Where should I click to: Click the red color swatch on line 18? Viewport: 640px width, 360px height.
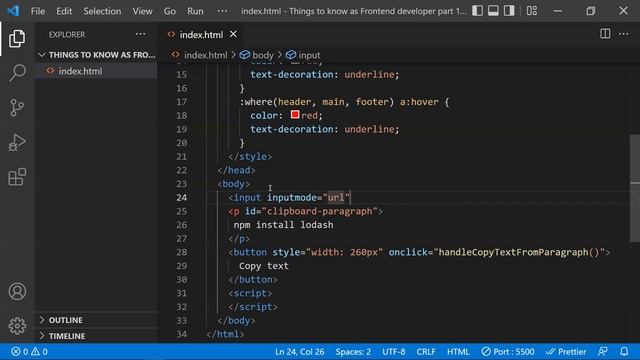(x=295, y=115)
